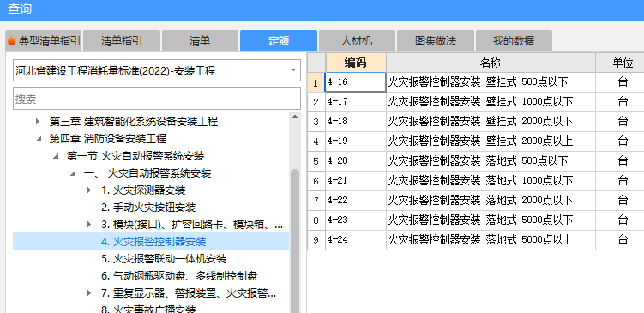This screenshot has width=644, height=313.
Task: Click the flame icon on 典型清单指引 tab
Action: (x=11, y=41)
